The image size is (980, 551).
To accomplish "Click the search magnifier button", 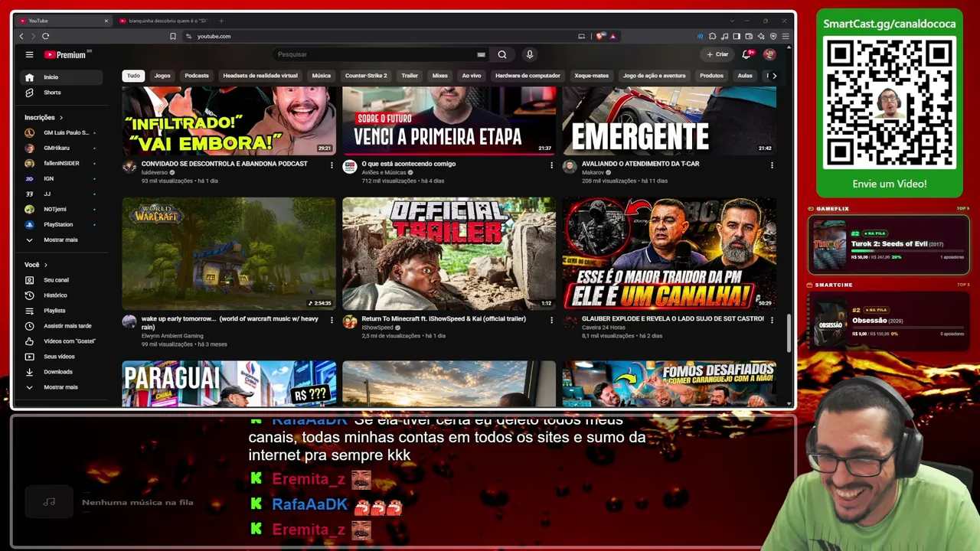I will (502, 54).
